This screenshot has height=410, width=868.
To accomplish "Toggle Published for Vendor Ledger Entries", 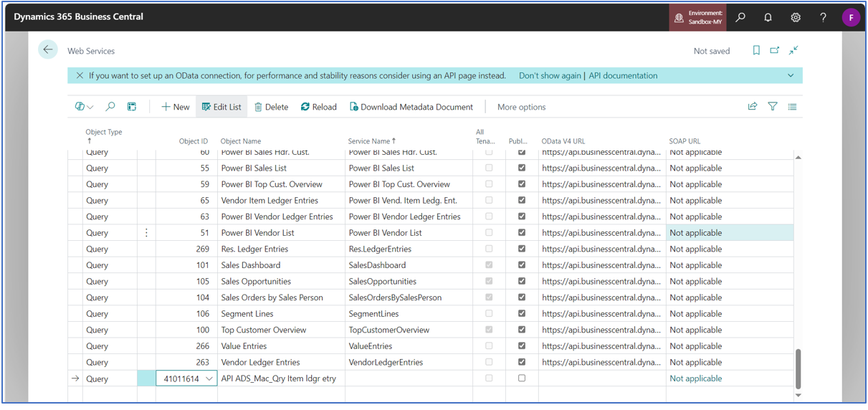I will 522,362.
